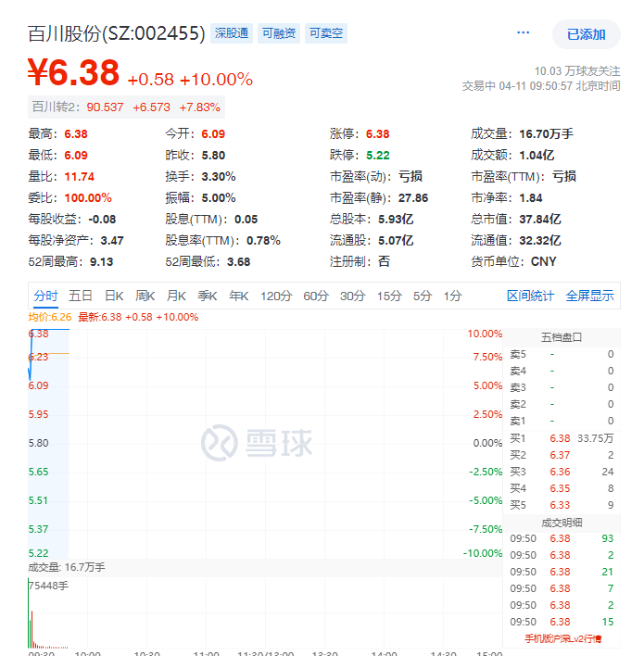The image size is (644, 656).
Task: Click 全屏显示 to view fullscreen
Action: coord(589,296)
